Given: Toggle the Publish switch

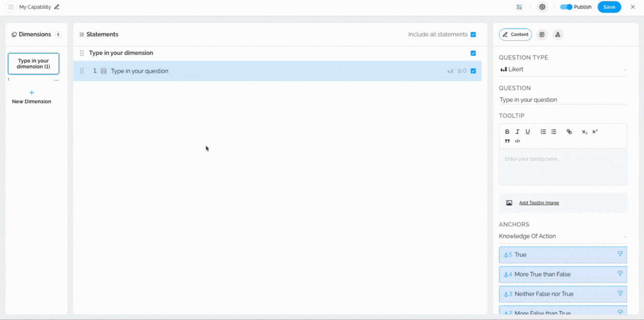Looking at the screenshot, I should point(566,7).
